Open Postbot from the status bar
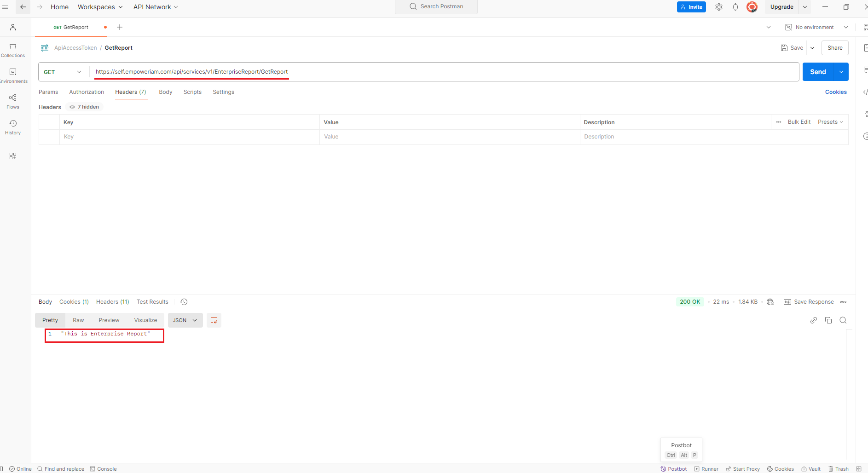 (x=674, y=469)
